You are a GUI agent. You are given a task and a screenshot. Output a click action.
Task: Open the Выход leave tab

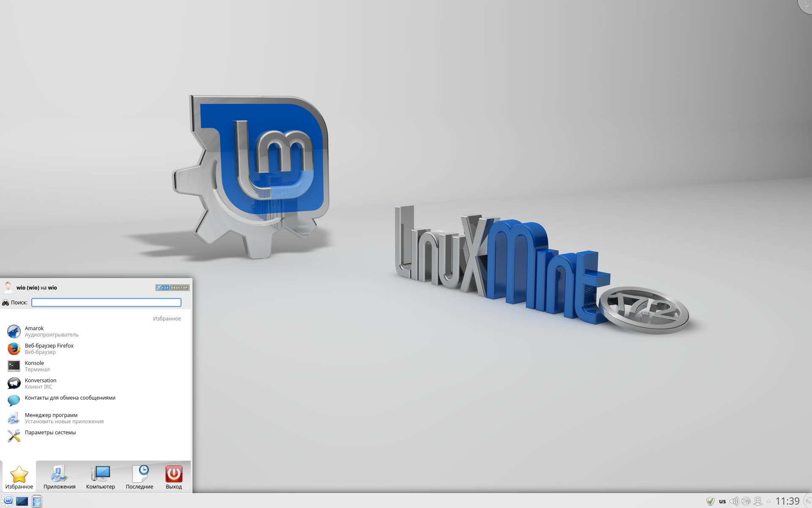pos(174,477)
